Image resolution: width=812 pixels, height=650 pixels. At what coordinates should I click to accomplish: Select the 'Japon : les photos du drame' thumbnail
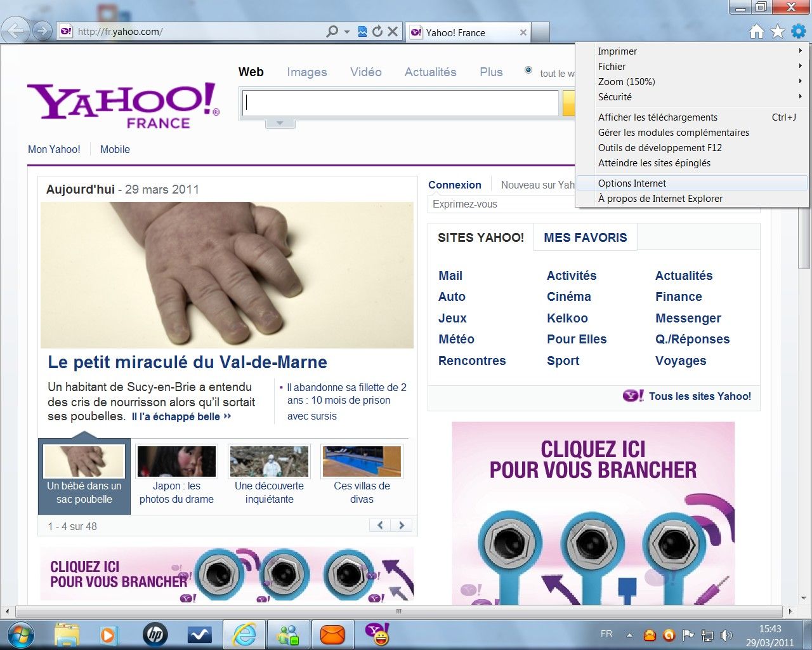click(176, 476)
